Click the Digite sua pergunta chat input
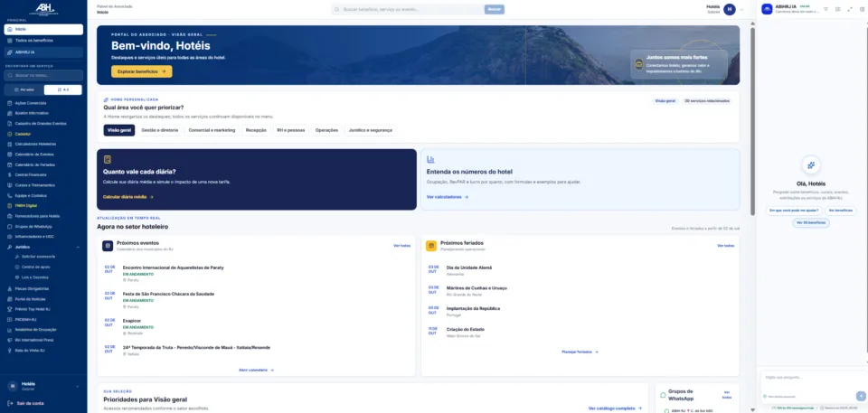The height and width of the screenshot is (413, 868). 813,378
